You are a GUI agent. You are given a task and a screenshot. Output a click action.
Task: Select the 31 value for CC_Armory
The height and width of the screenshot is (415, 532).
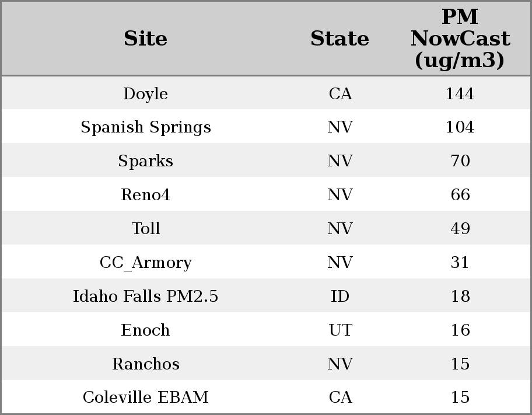(x=460, y=263)
